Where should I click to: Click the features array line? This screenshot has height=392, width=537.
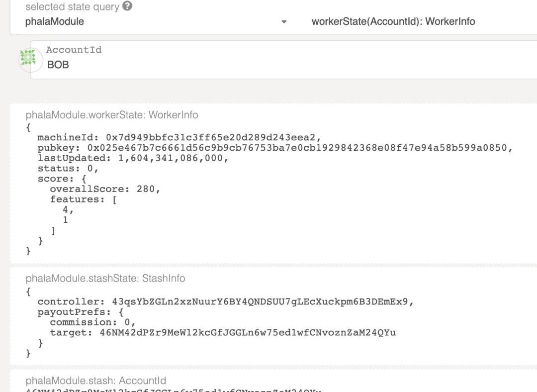click(83, 199)
